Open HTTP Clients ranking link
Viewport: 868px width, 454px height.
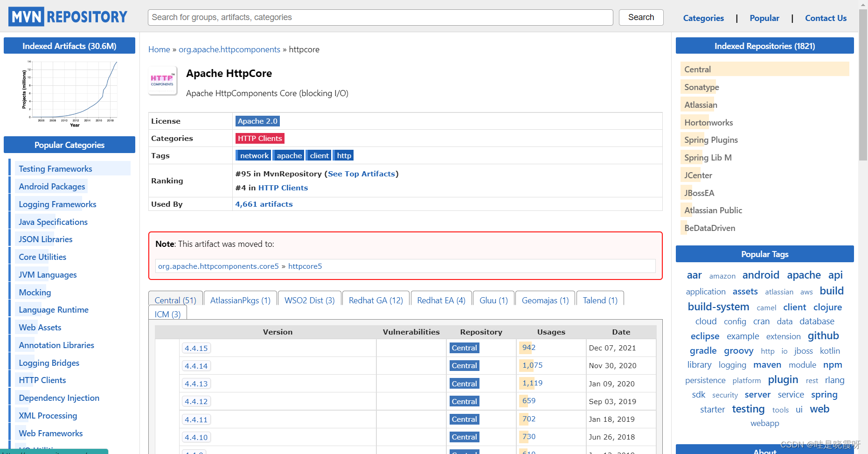tap(283, 188)
